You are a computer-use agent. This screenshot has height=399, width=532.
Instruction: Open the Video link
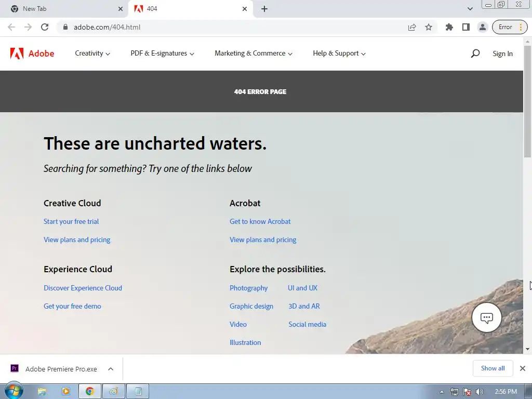[238, 324]
